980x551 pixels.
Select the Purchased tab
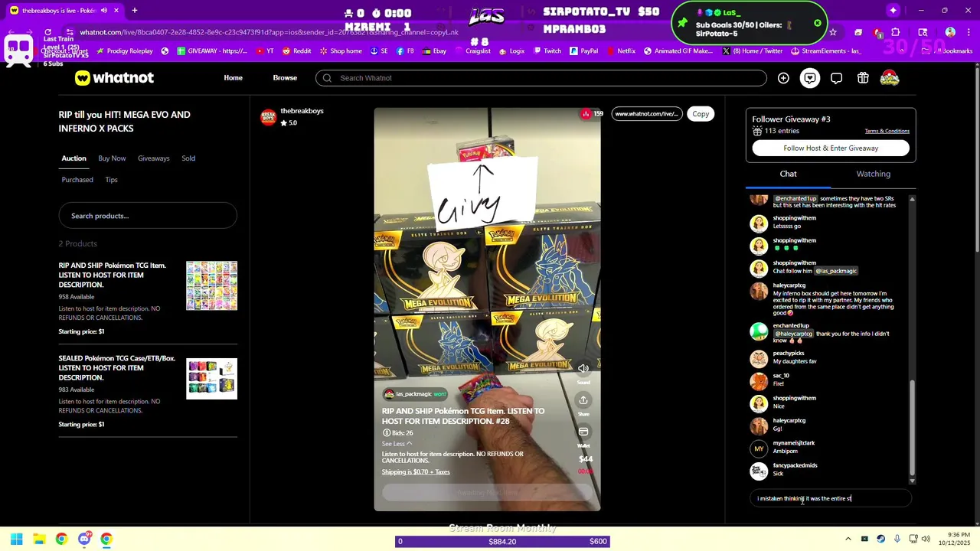tap(77, 180)
